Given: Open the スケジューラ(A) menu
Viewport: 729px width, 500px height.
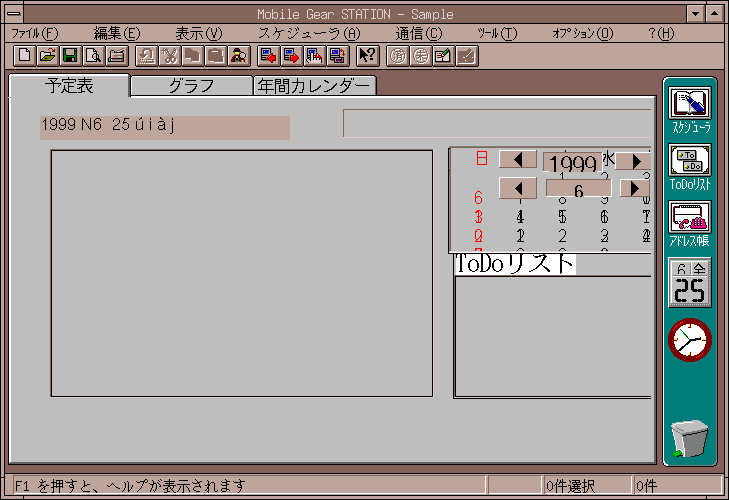Looking at the screenshot, I should [x=309, y=33].
